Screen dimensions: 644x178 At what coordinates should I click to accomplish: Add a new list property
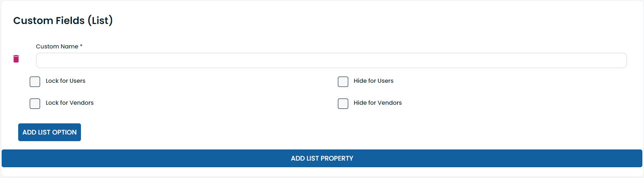(322, 158)
